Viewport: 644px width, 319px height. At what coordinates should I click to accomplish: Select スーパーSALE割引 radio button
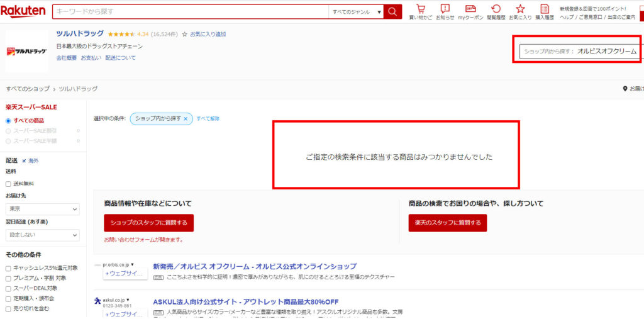coord(8,131)
